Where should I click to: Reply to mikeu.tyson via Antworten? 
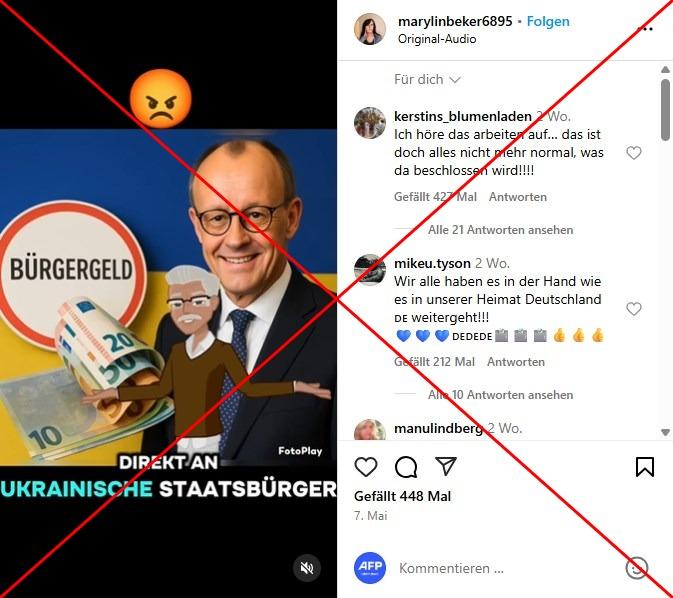click(515, 361)
